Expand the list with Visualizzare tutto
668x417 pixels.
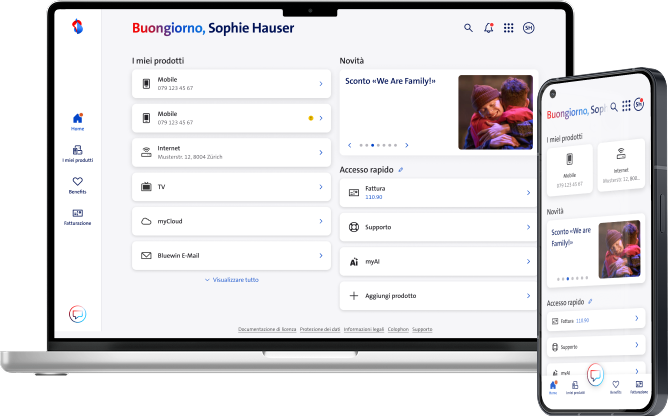(232, 280)
